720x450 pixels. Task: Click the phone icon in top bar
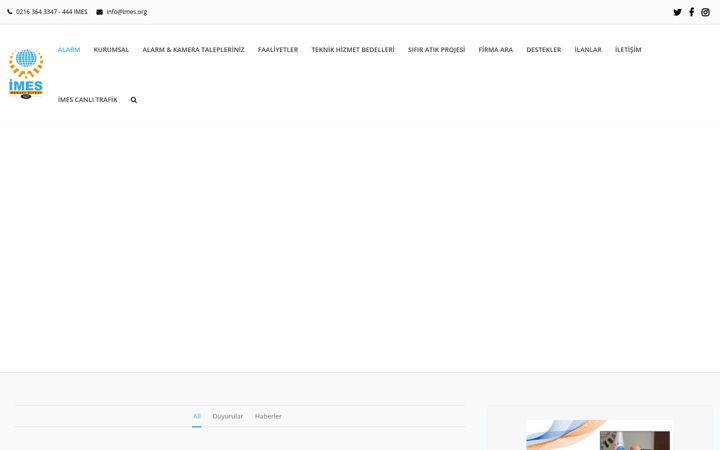point(10,12)
